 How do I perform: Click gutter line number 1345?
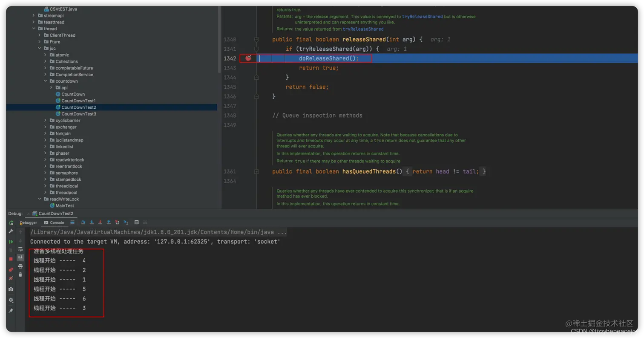[x=230, y=87]
